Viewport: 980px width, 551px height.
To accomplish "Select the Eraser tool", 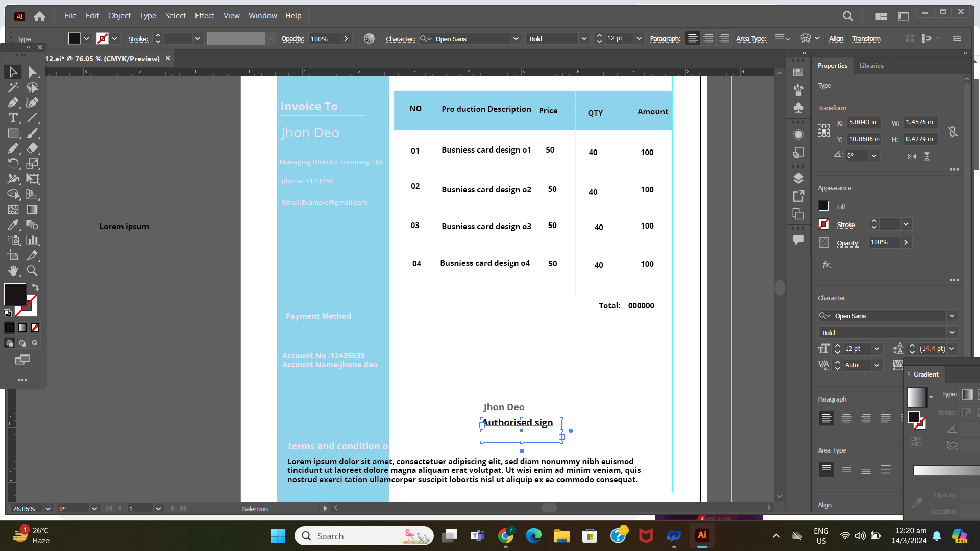I will (x=33, y=148).
